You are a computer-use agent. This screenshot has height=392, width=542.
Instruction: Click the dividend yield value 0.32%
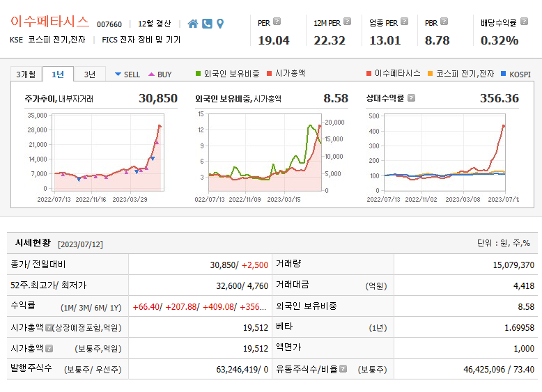coord(500,40)
